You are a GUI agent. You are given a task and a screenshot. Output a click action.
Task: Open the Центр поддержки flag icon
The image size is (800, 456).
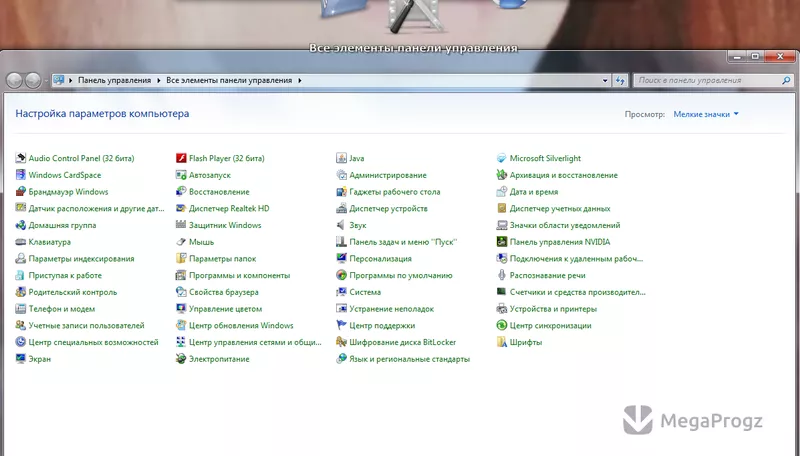pyautogui.click(x=341, y=325)
